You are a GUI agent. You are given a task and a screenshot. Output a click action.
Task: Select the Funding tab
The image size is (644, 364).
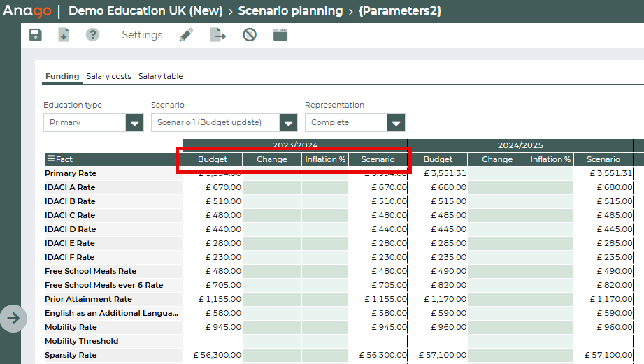coord(62,76)
